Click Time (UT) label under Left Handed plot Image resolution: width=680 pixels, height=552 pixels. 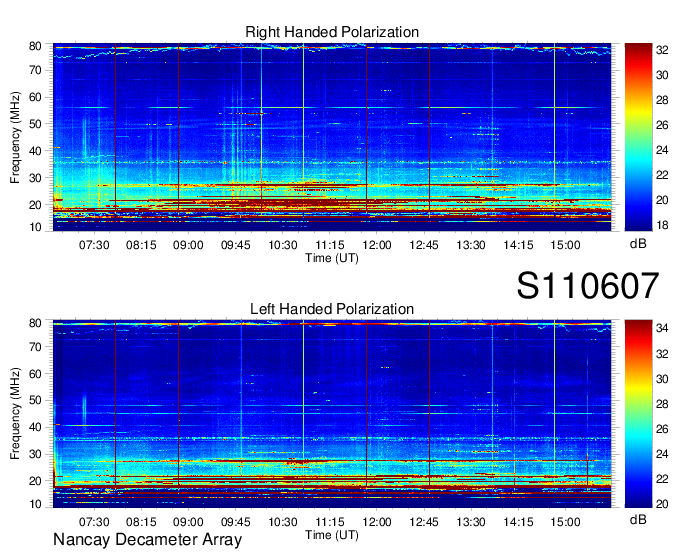pos(332,536)
